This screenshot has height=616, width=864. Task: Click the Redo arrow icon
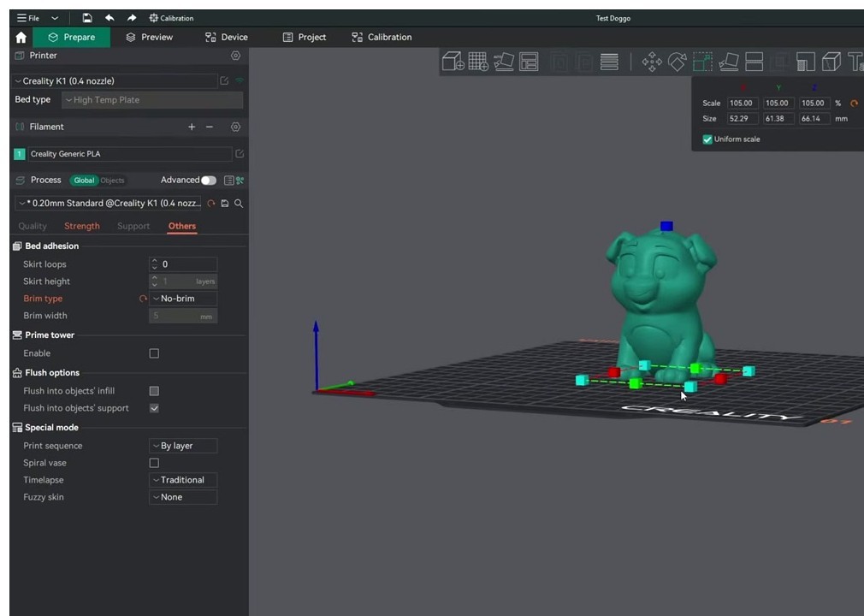coord(131,18)
